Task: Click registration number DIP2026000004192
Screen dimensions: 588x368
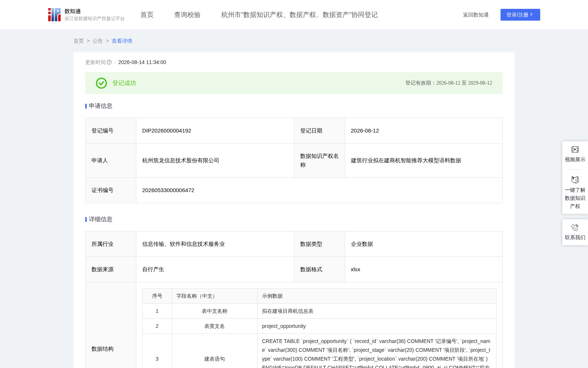Action: coord(167,131)
